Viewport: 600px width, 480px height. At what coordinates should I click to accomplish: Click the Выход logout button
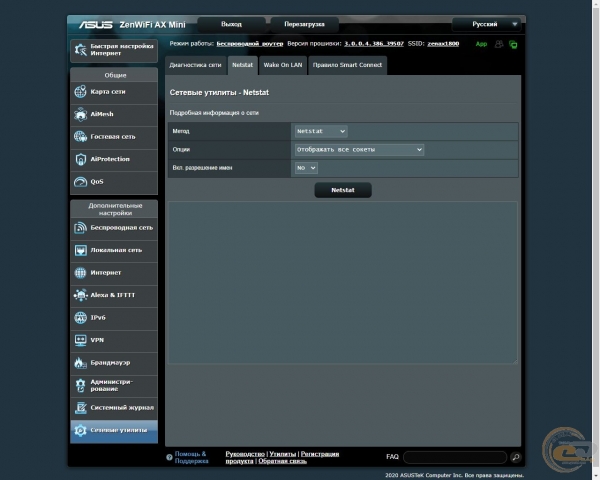pyautogui.click(x=232, y=24)
